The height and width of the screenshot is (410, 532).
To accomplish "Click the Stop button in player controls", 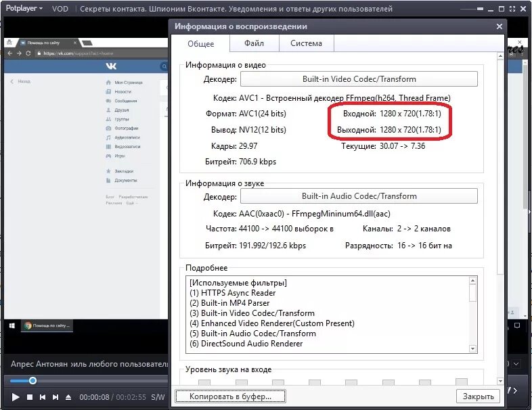I will tap(30, 396).
